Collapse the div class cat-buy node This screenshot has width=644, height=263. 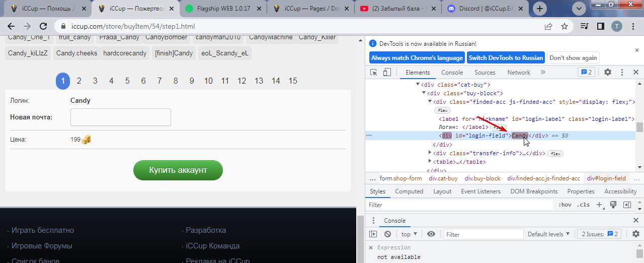[x=418, y=85]
